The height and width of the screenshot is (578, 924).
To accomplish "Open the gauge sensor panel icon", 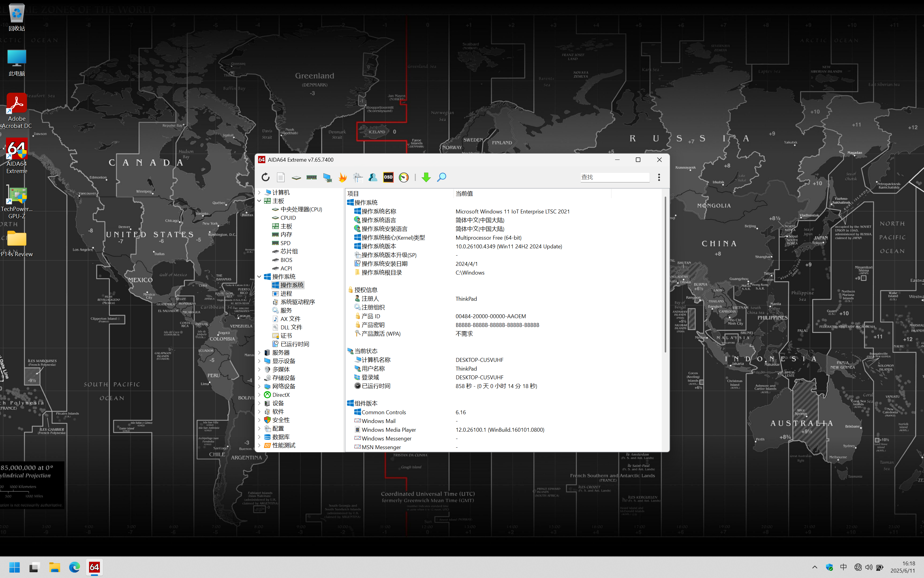I will [404, 177].
